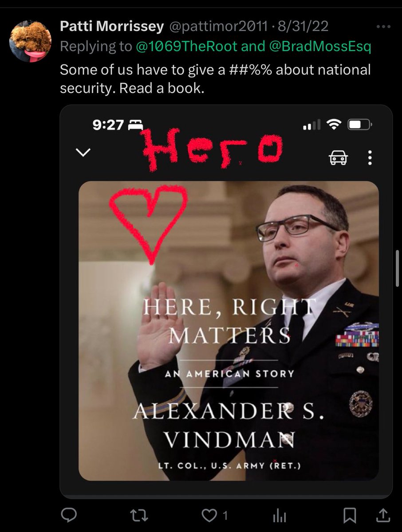
Task: Tap the car mode icon
Action: tap(338, 157)
